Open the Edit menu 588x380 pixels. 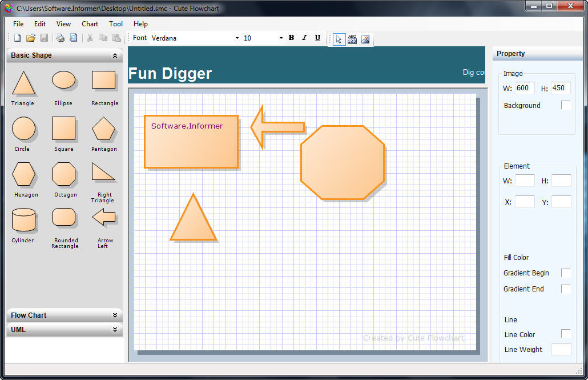tap(40, 23)
